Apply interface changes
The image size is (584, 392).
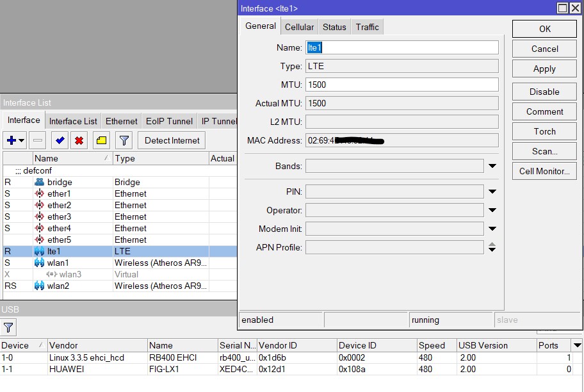tap(544, 69)
